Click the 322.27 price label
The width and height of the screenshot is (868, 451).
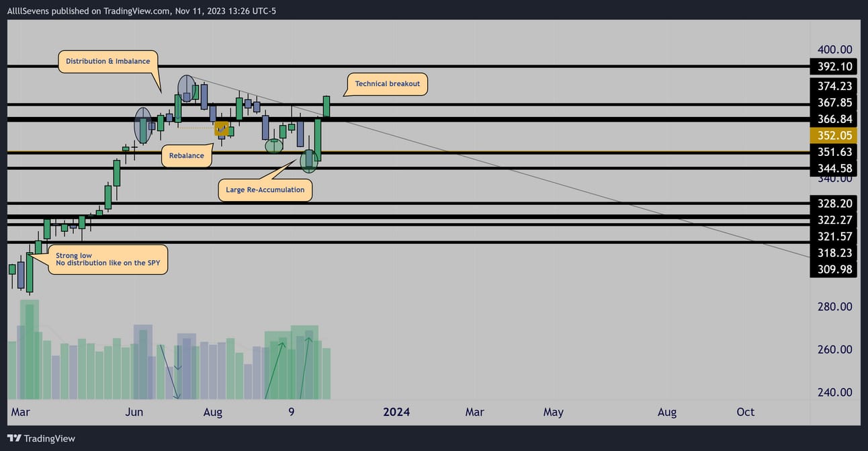tap(835, 220)
